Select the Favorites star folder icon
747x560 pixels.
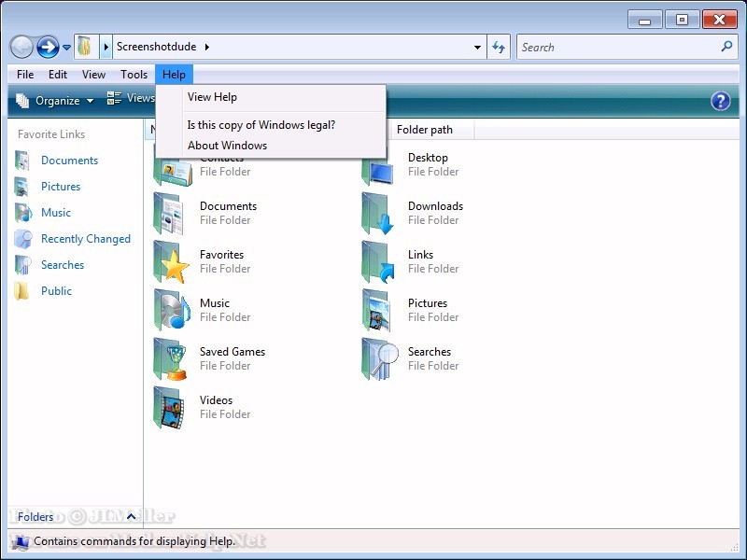pyautogui.click(x=172, y=262)
